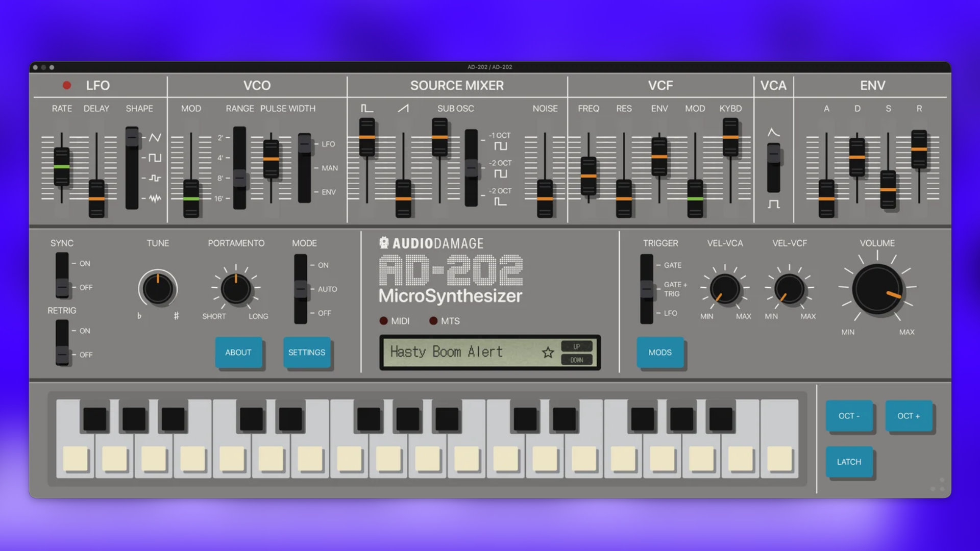
Task: Open the ABOUT panel
Action: click(238, 353)
